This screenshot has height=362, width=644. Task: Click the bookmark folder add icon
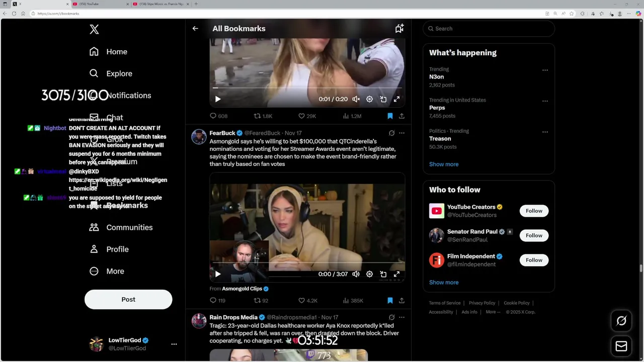point(399,29)
